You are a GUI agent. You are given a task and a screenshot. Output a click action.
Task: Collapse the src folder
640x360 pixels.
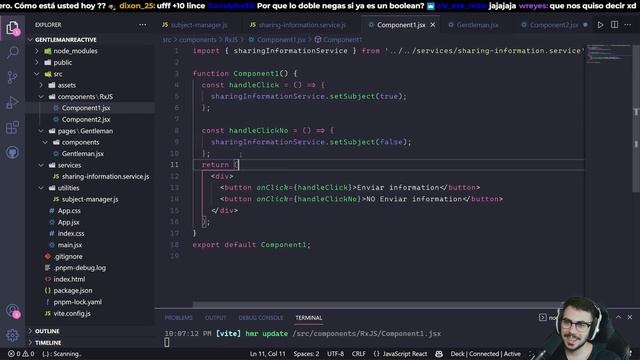[58, 74]
